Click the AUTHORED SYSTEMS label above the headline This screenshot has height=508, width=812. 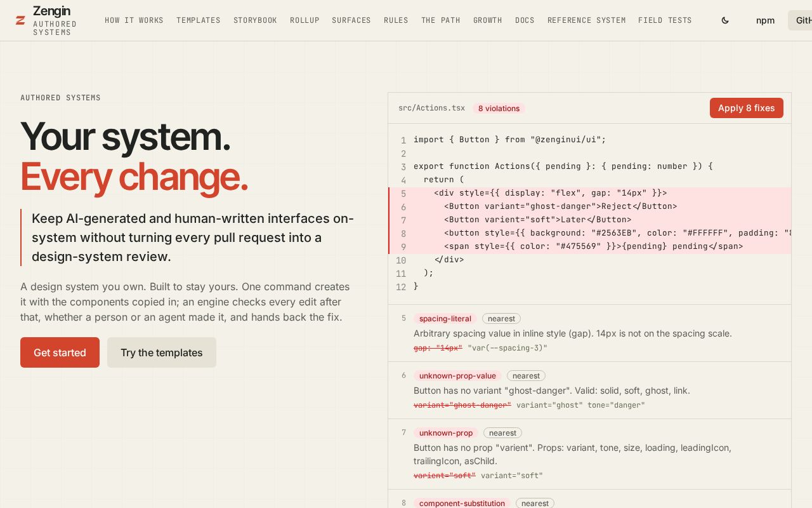[60, 98]
